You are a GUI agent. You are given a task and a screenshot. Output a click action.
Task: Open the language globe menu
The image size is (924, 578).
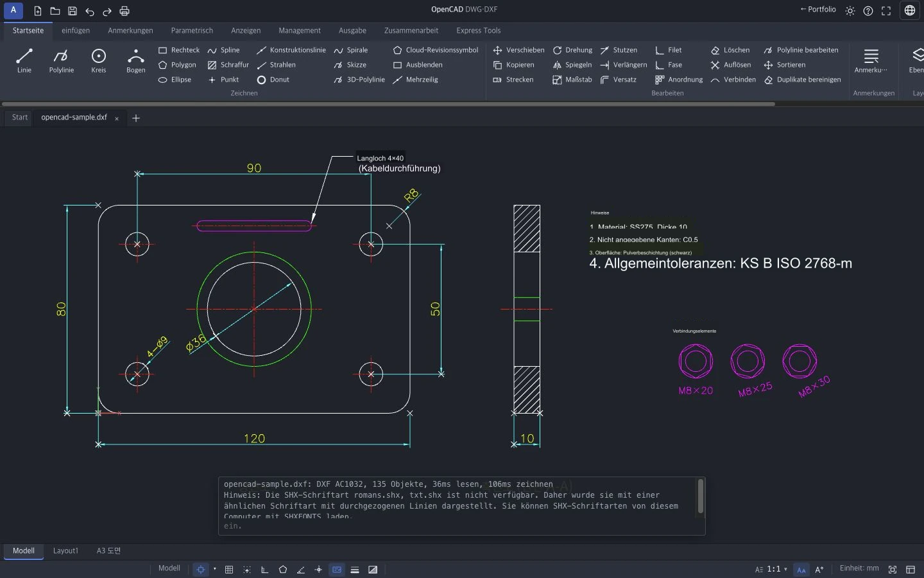click(x=910, y=10)
